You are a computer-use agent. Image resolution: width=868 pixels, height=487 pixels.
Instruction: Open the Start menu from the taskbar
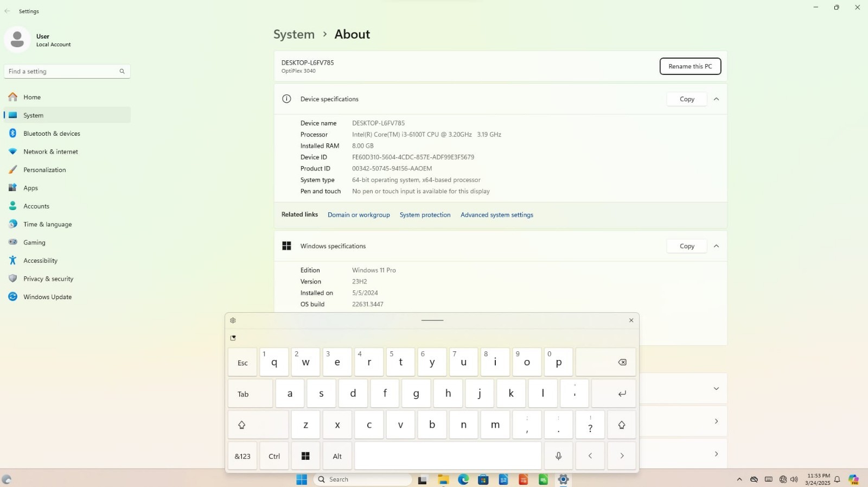click(302, 479)
